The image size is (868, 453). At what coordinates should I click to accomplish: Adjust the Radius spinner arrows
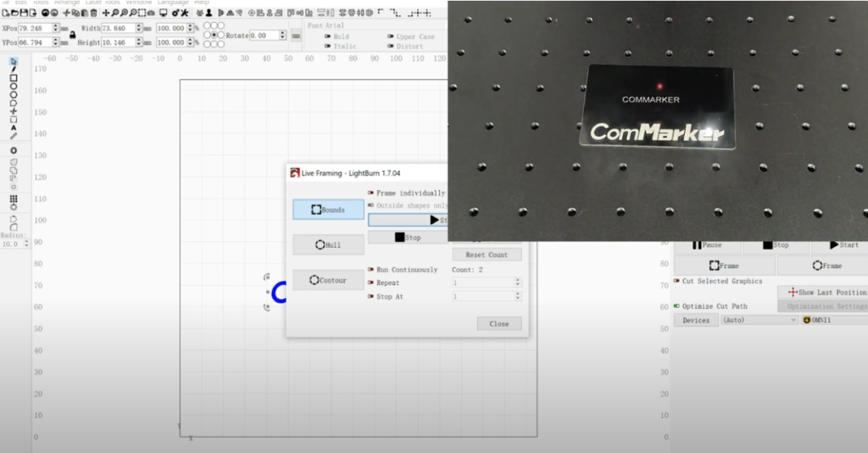pyautogui.click(x=27, y=243)
